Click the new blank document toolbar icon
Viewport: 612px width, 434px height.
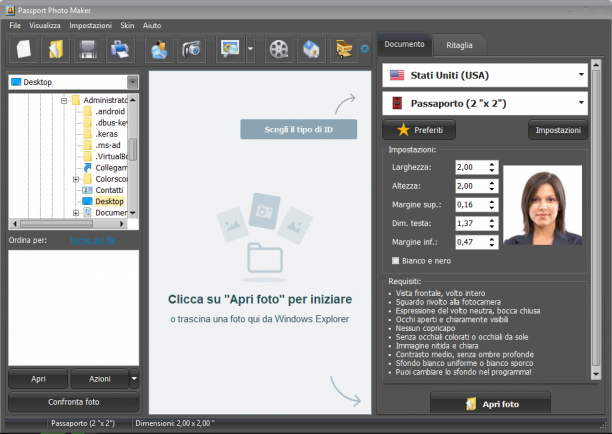pyautogui.click(x=23, y=49)
